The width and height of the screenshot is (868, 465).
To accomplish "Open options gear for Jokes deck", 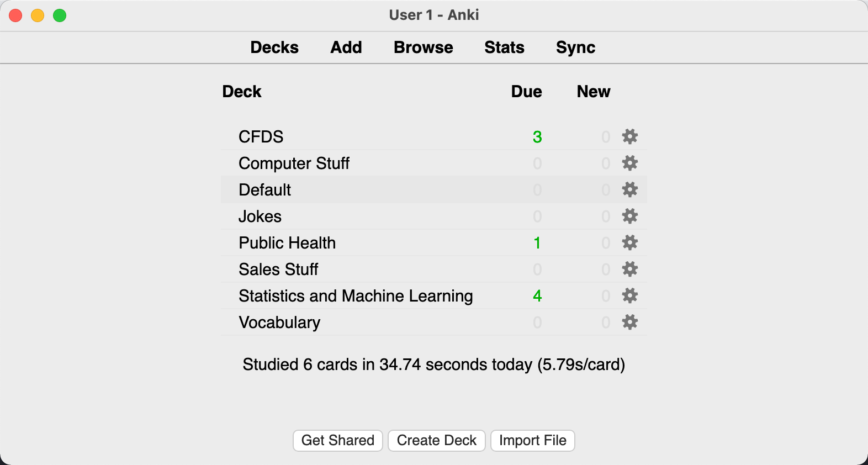I will 629,216.
